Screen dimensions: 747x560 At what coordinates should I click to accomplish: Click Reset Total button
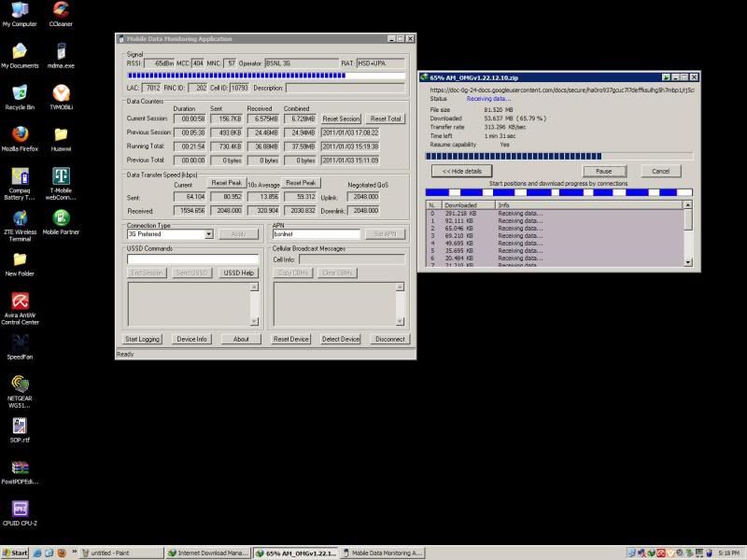(x=386, y=119)
